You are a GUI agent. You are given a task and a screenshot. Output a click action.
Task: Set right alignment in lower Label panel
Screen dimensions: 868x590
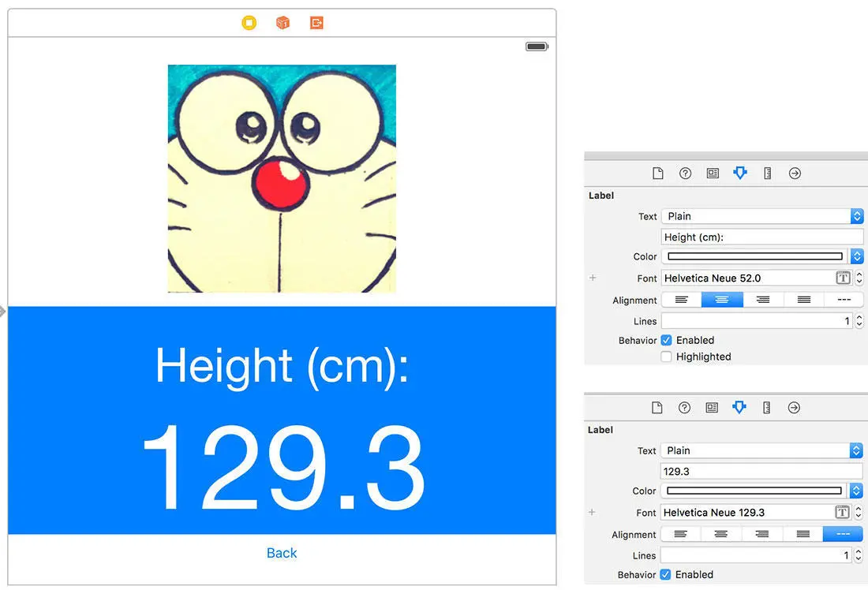point(761,534)
